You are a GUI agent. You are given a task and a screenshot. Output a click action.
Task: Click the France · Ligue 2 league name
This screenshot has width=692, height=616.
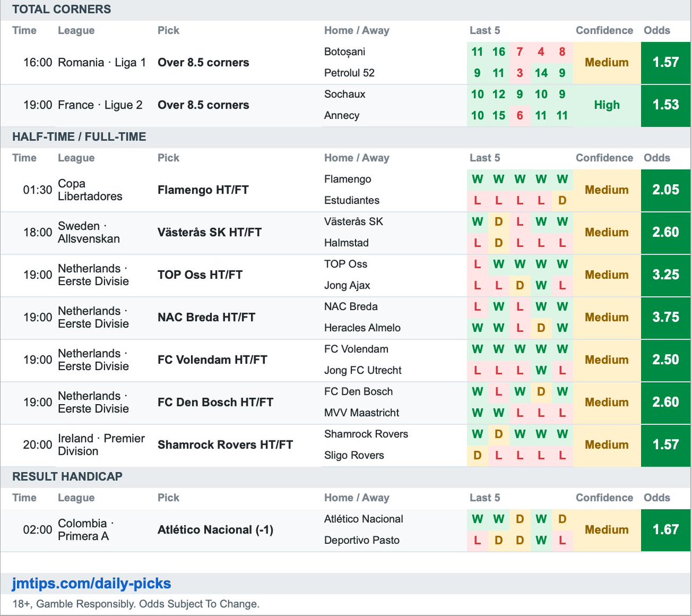(x=100, y=105)
